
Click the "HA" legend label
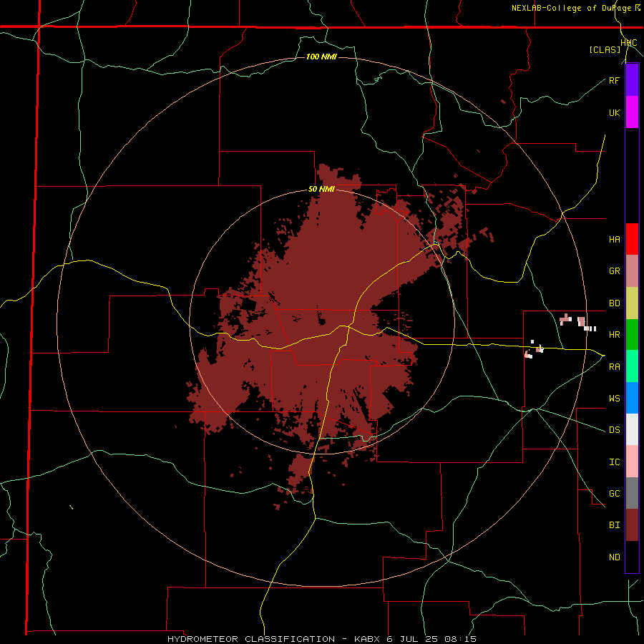coord(614,240)
